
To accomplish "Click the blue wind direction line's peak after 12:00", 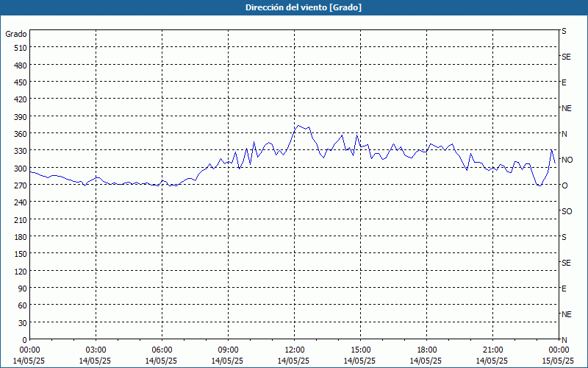I will [x=298, y=125].
